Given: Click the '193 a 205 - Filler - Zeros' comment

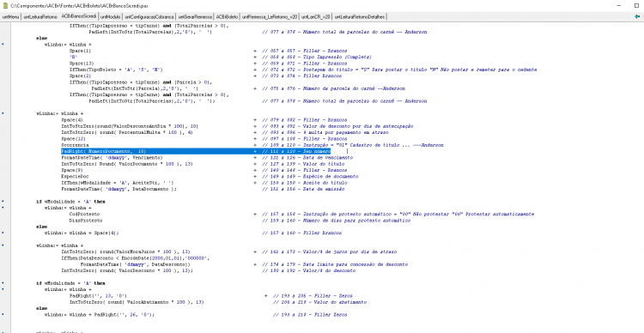Looking at the screenshot, I should tap(313, 295).
